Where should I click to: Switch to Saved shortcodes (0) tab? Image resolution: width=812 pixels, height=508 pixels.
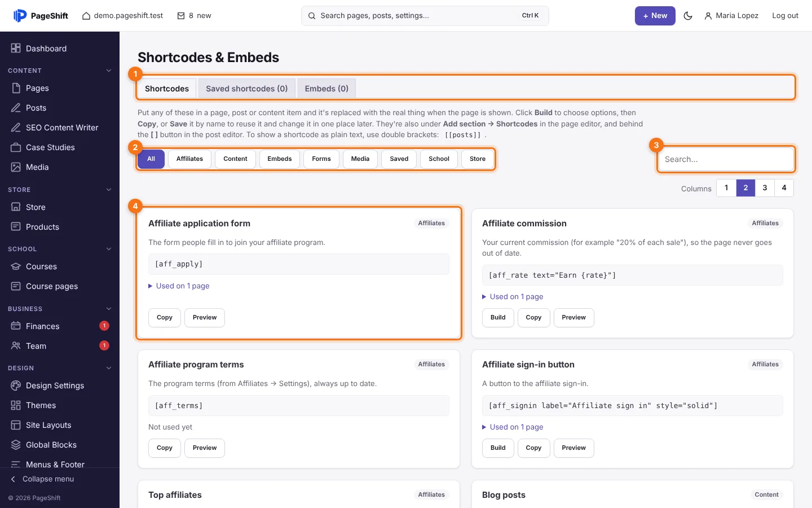[247, 89]
